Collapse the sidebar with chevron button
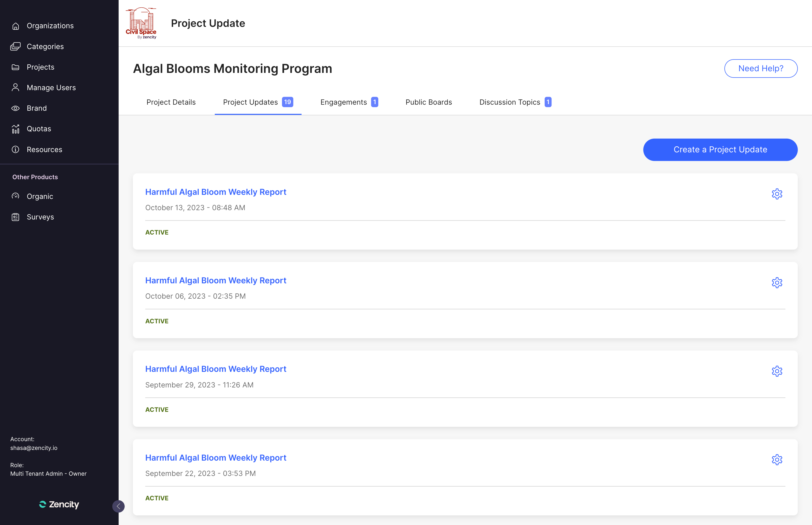812x525 pixels. (x=118, y=506)
